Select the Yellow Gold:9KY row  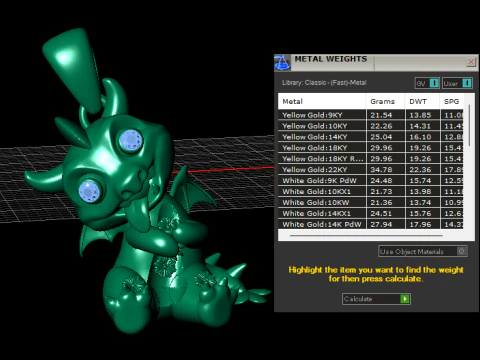click(371, 115)
